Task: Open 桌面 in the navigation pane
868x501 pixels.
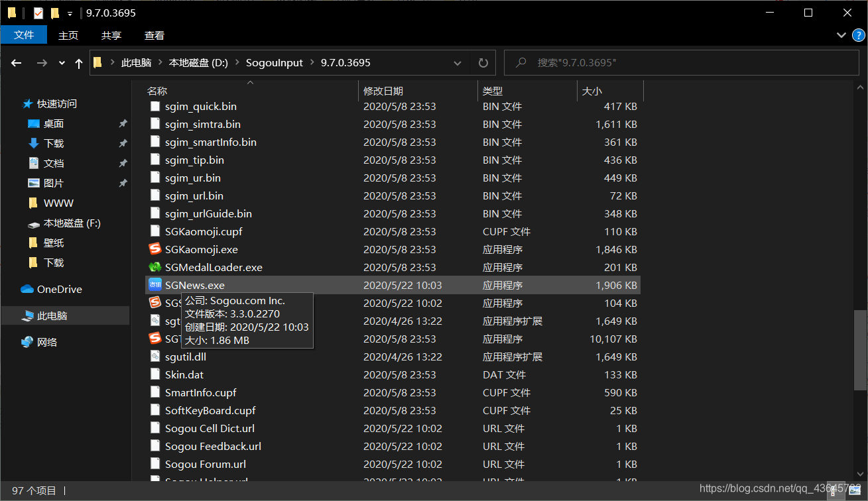Action: [x=53, y=124]
